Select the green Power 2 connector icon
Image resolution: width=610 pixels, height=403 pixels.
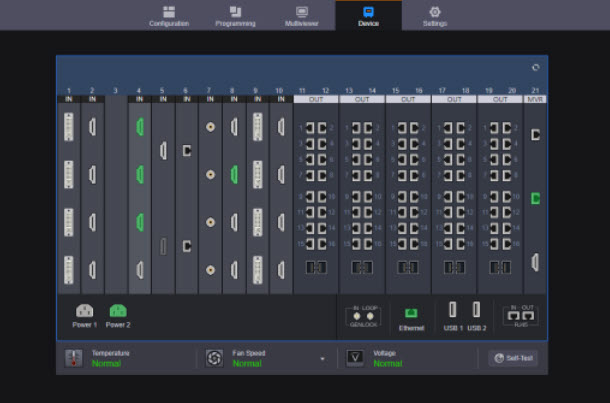(118, 311)
